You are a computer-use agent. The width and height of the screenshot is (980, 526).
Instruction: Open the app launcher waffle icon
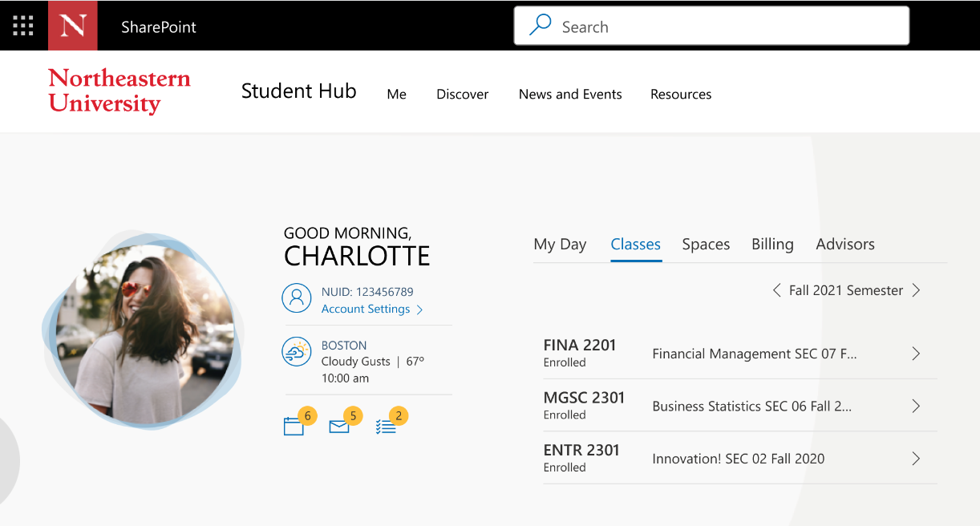(x=22, y=24)
